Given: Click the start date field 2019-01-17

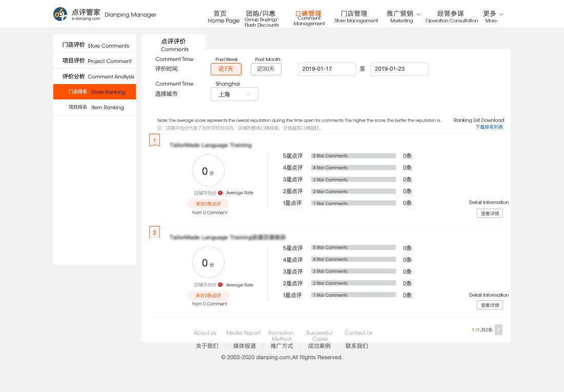Looking at the screenshot, I should click(327, 69).
